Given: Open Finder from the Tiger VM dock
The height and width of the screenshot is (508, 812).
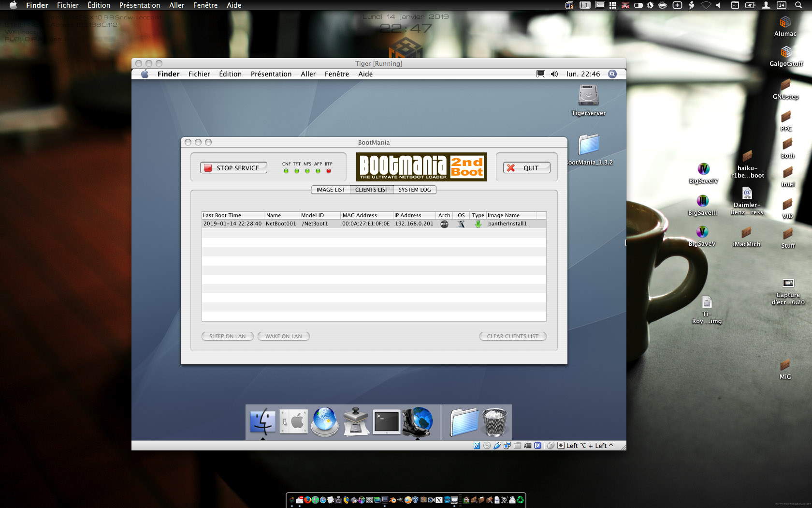Looking at the screenshot, I should click(x=263, y=422).
